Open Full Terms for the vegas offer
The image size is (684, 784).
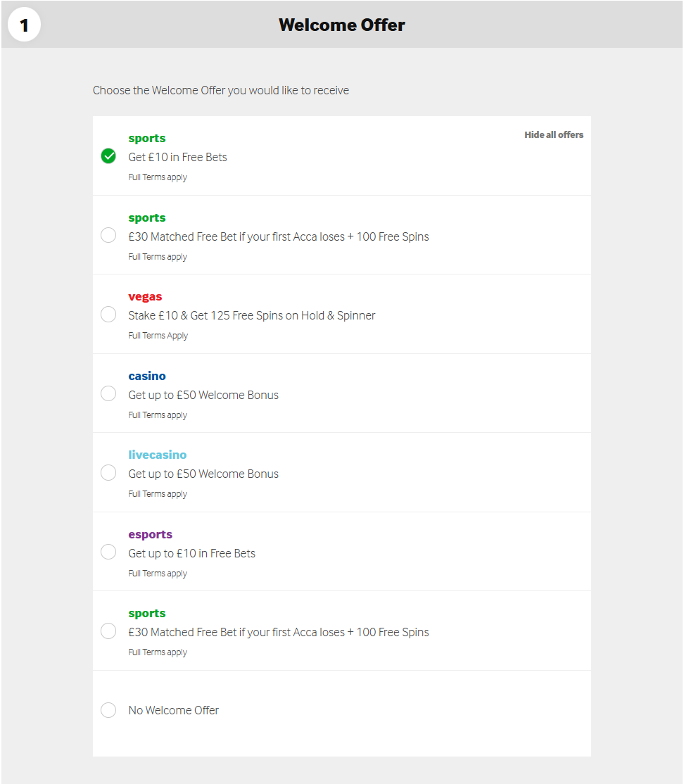158,336
